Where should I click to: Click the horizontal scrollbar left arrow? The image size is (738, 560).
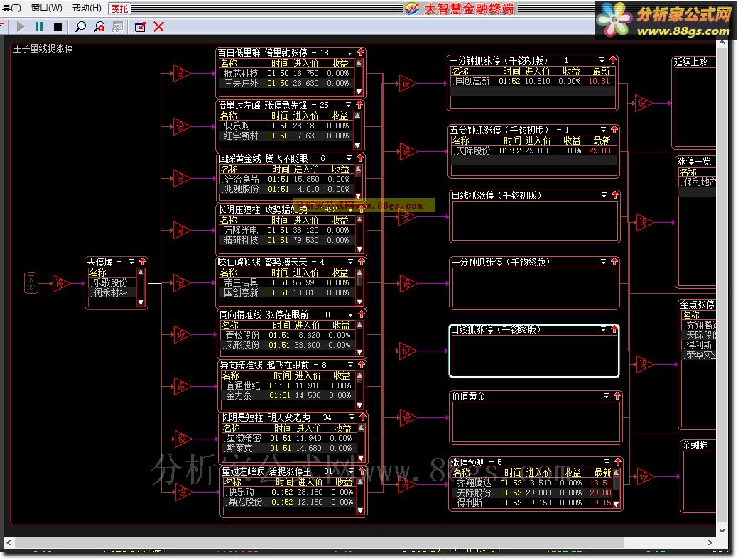(x=9, y=542)
